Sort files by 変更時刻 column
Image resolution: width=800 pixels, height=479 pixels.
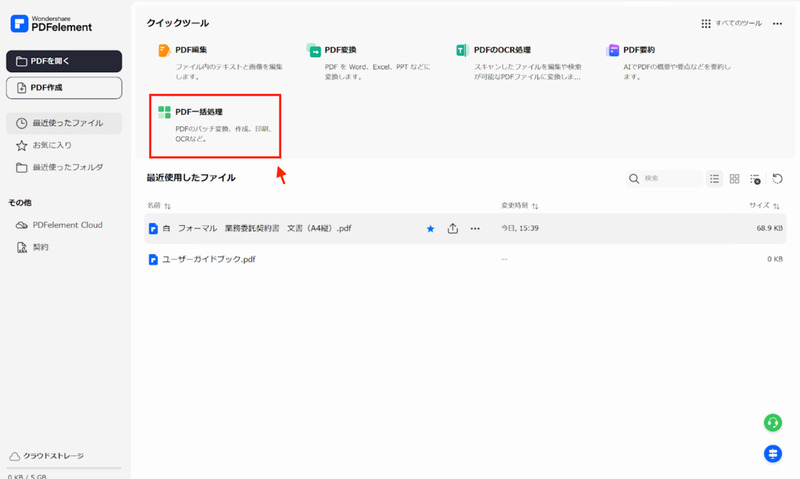[x=519, y=206]
